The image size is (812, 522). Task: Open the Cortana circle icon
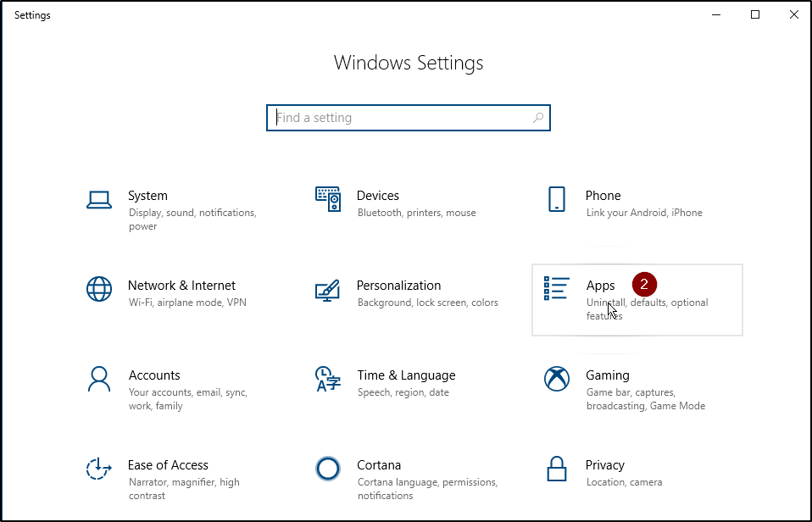click(328, 469)
